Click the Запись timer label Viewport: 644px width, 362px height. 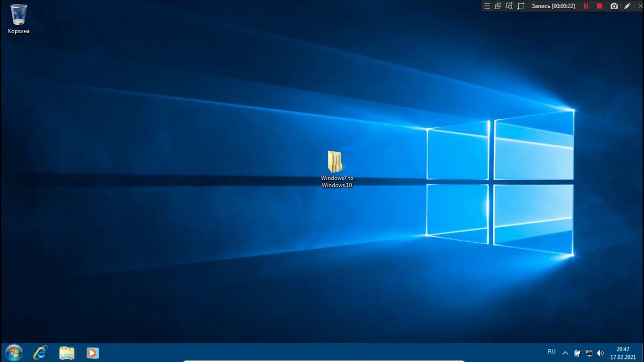[x=553, y=6]
